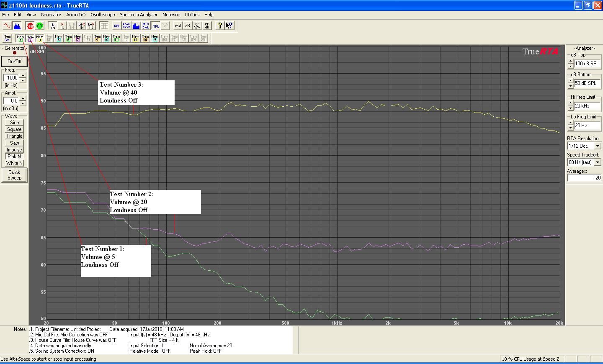Toggle the Mem 2 memory trace
This screenshot has width=603, height=364.
[30, 38]
